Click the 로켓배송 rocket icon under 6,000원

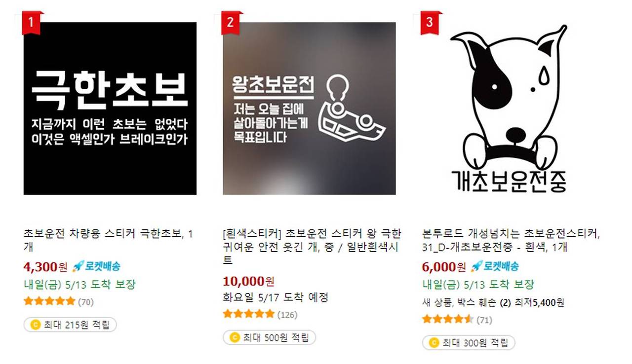pos(476,267)
